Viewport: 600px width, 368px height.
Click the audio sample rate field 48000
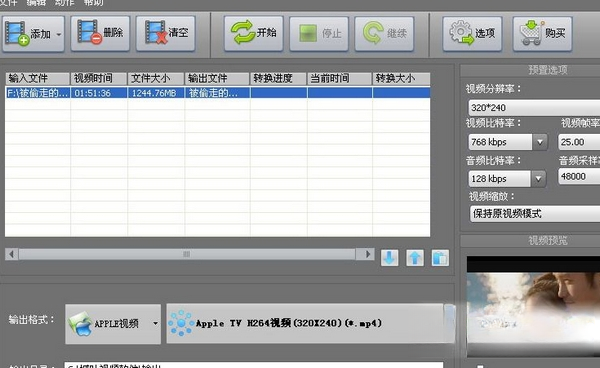pos(579,176)
